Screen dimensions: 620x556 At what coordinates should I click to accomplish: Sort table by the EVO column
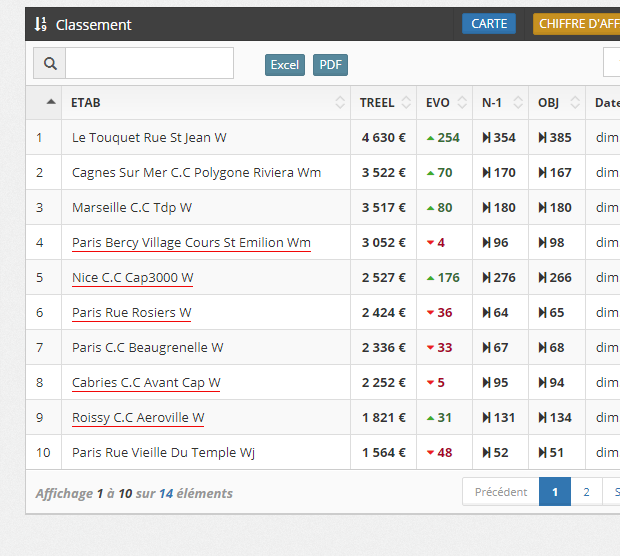444,102
